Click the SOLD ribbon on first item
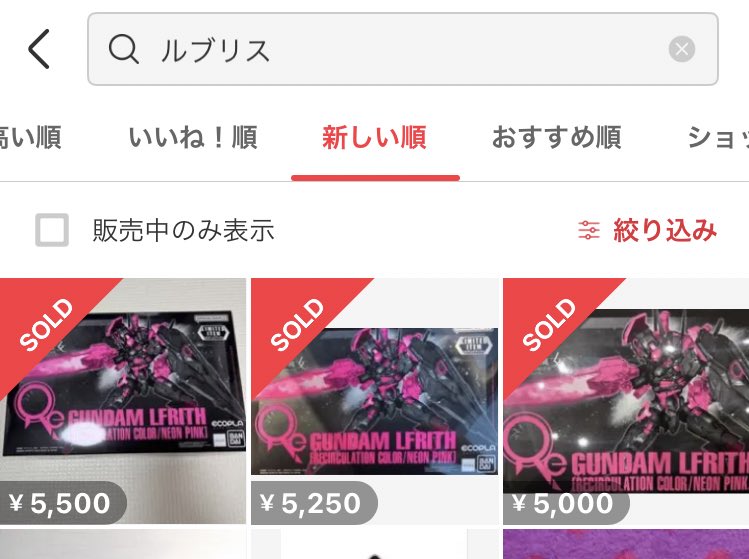Viewport: 749px width, 559px height. click(45, 324)
